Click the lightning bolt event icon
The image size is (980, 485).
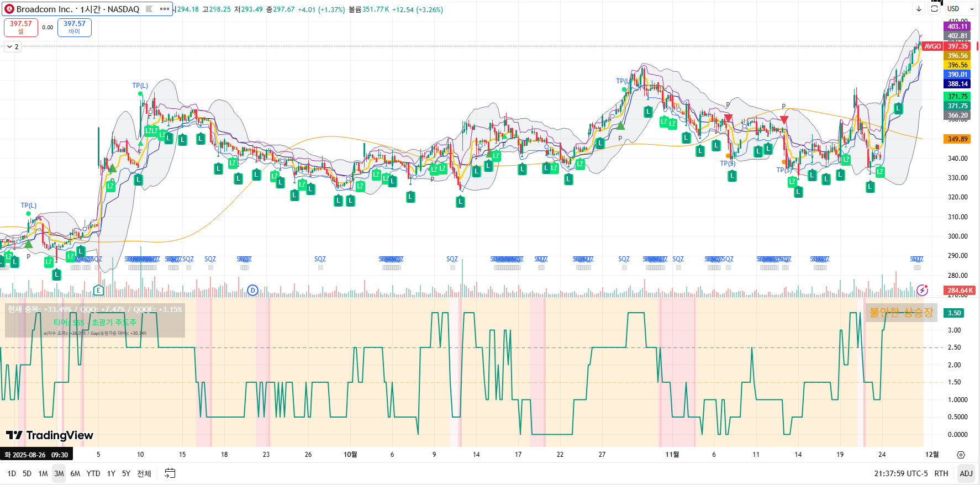click(x=922, y=290)
